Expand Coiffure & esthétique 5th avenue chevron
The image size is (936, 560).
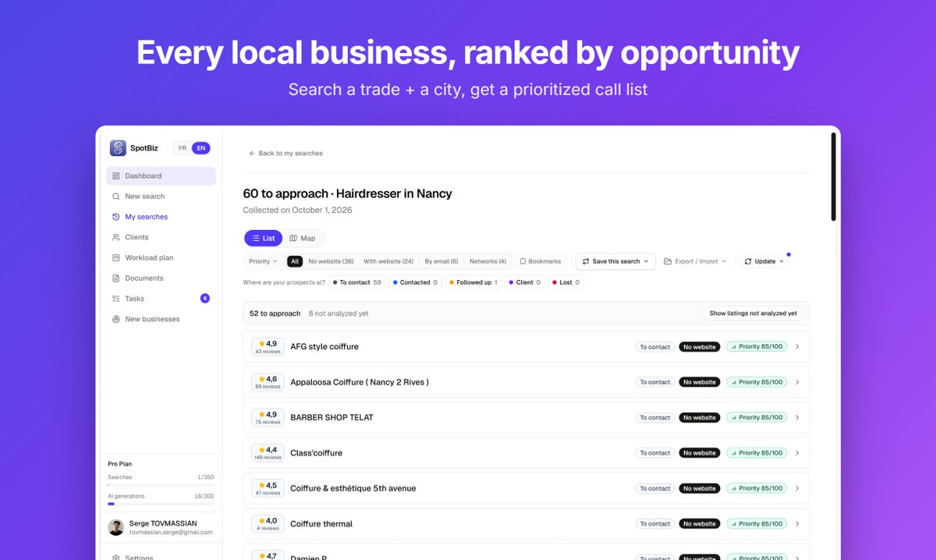coord(797,488)
